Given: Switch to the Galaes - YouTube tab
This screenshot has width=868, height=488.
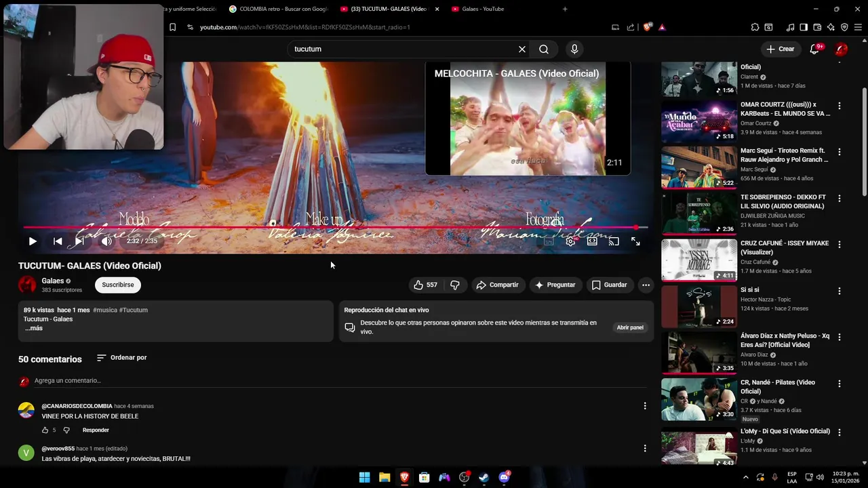Looking at the screenshot, I should [x=498, y=9].
